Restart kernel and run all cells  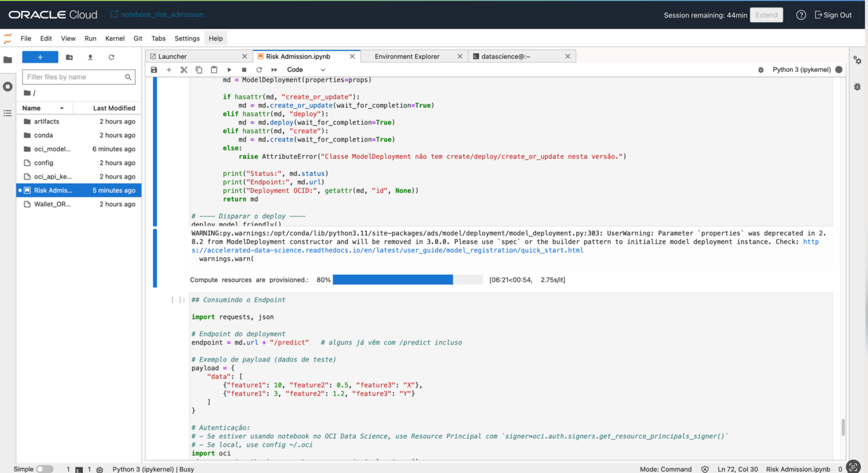click(x=274, y=70)
